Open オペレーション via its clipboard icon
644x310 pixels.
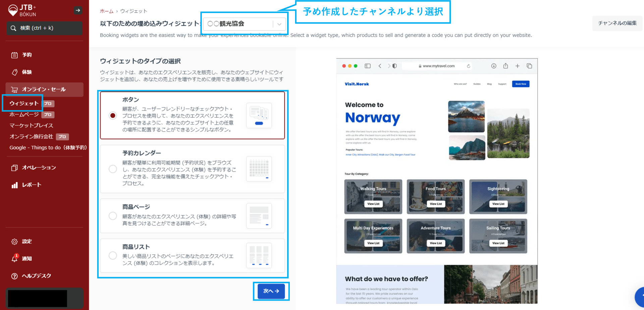[14, 168]
